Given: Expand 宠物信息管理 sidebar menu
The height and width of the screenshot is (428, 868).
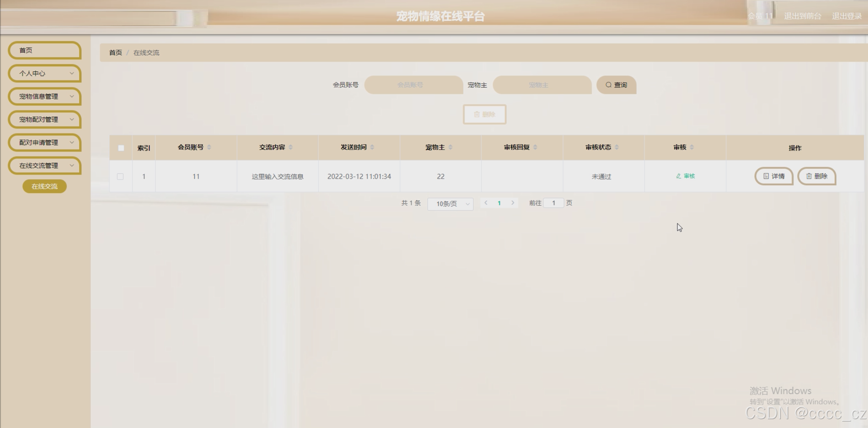Looking at the screenshot, I should tap(45, 97).
